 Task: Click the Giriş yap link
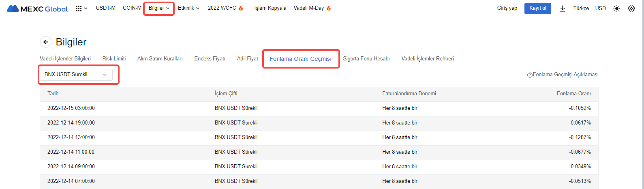[x=507, y=8]
